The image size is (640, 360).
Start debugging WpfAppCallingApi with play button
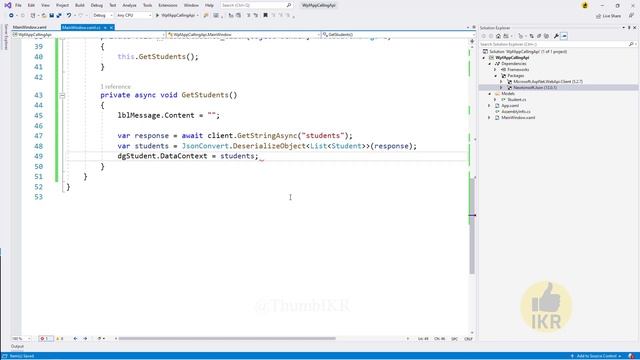[176, 15]
